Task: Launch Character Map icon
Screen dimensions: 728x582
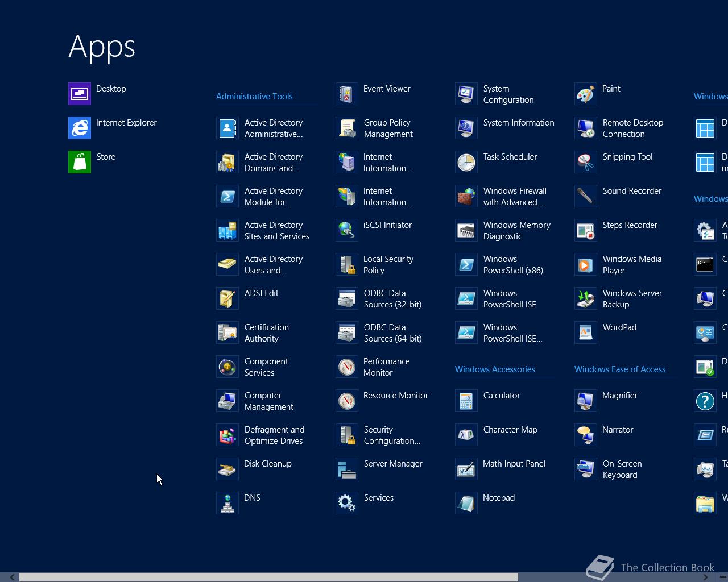Action: click(x=466, y=435)
